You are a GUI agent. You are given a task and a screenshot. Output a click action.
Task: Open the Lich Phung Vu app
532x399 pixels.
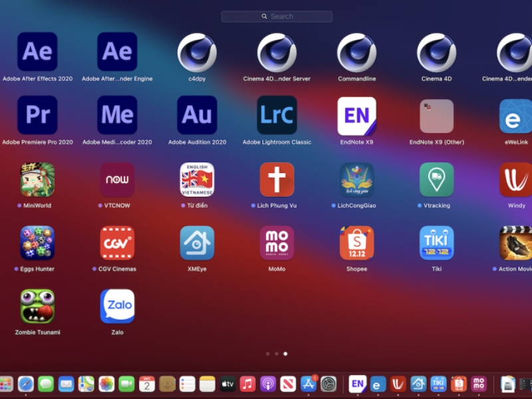coord(277,180)
